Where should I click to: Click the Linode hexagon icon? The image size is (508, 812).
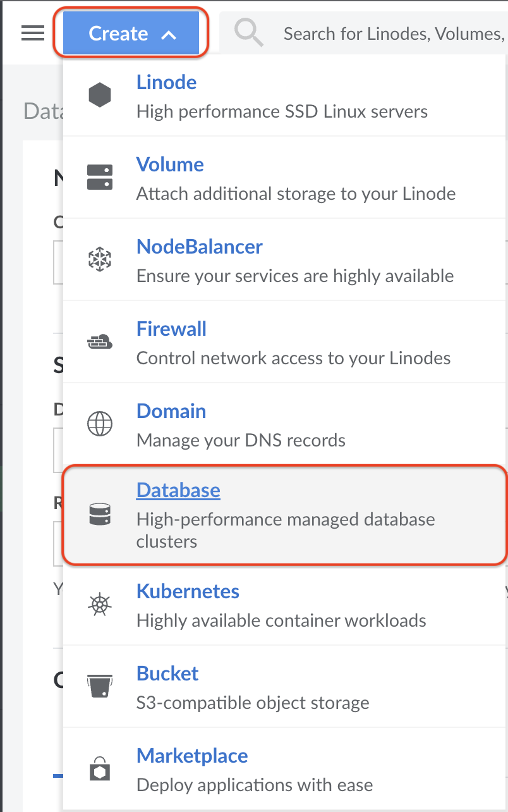[x=100, y=95]
